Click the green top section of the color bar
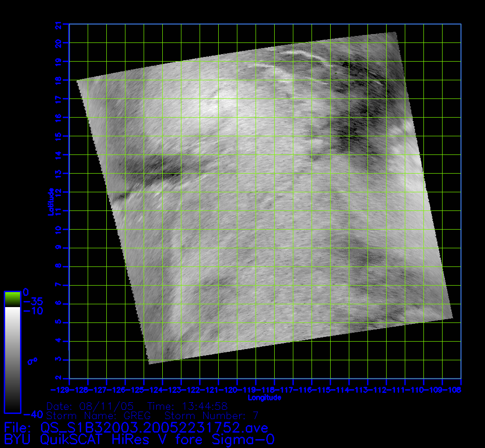Image resolution: width=485 pixels, height=448 pixels. 12,298
